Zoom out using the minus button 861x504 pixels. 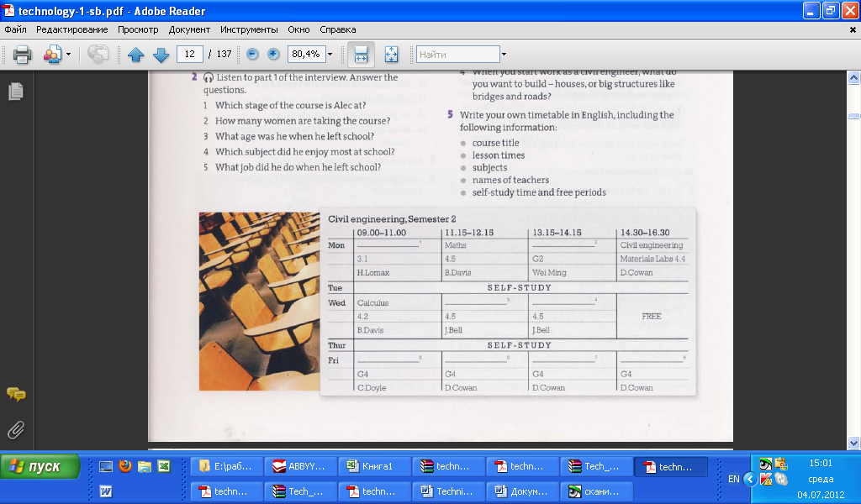pyautogui.click(x=251, y=54)
